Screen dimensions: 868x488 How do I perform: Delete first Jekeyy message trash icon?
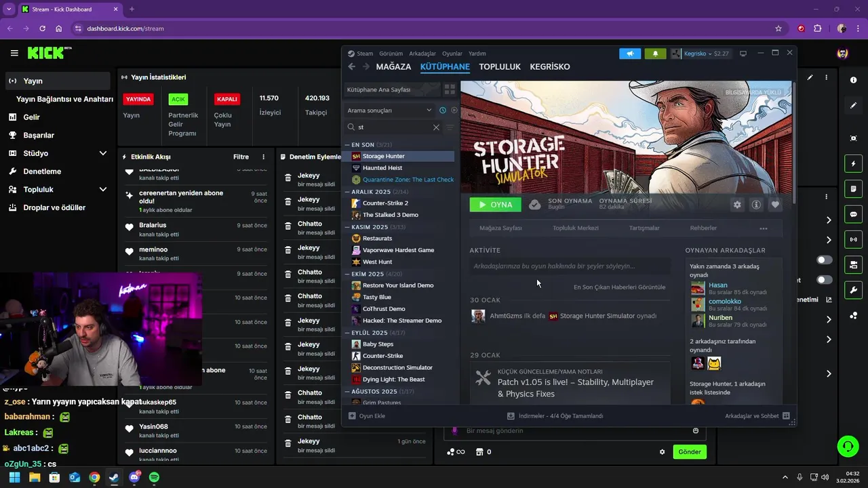point(288,178)
